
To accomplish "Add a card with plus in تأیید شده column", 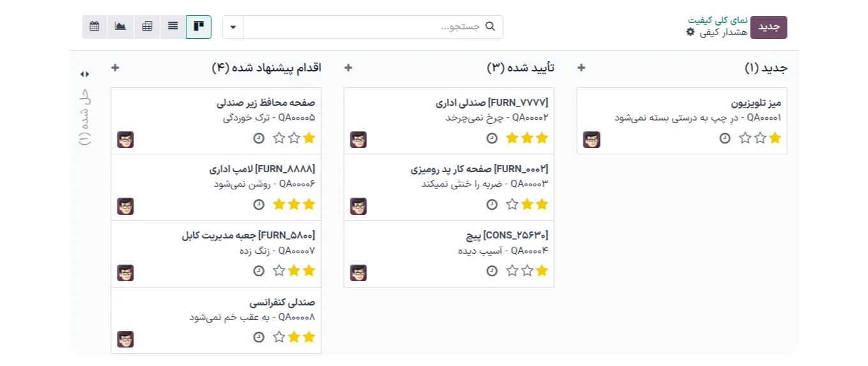I will click(348, 68).
